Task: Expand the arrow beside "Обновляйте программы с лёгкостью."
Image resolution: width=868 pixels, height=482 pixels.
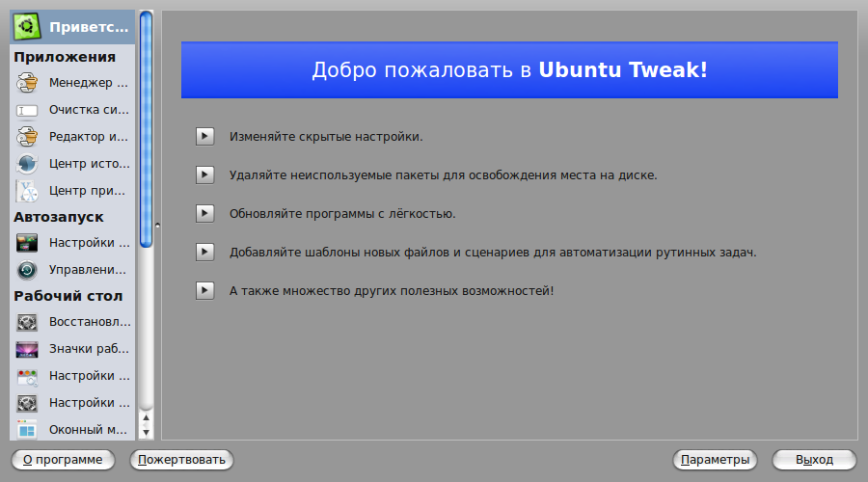Action: point(204,213)
